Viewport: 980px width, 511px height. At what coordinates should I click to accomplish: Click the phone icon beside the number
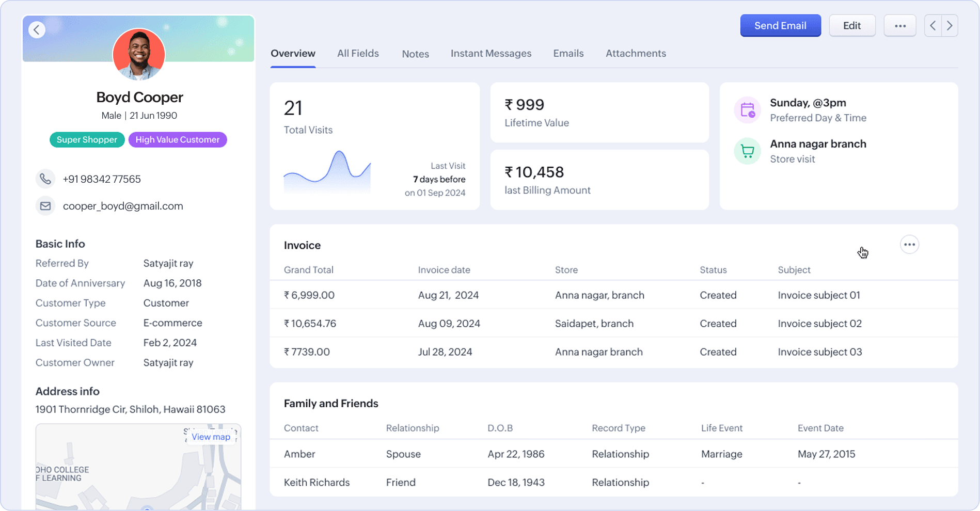[45, 179]
